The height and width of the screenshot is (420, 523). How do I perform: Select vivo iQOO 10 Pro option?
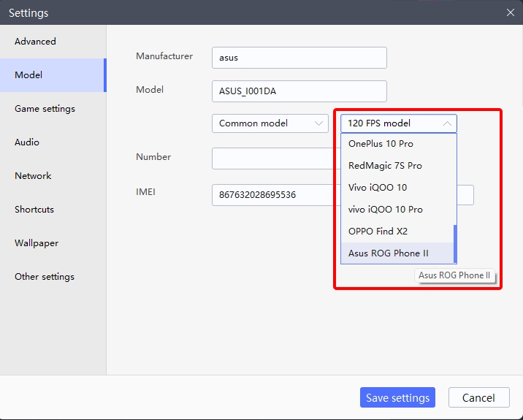(x=397, y=210)
